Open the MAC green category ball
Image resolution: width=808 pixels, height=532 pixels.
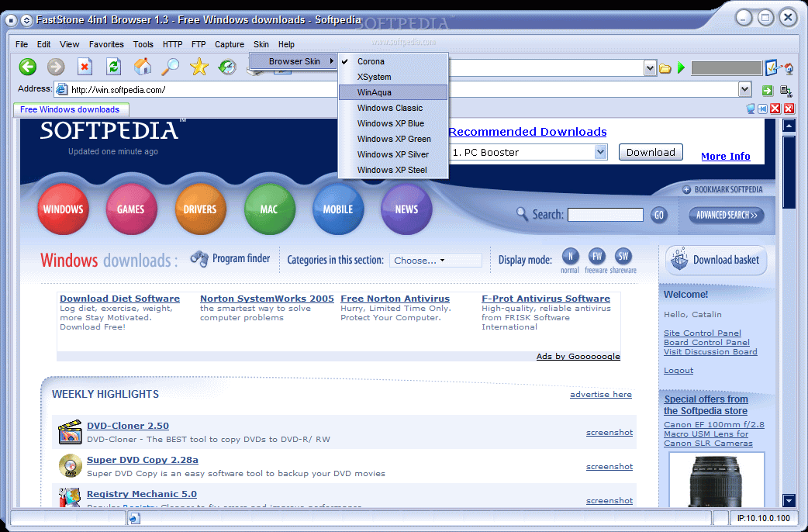pyautogui.click(x=269, y=209)
